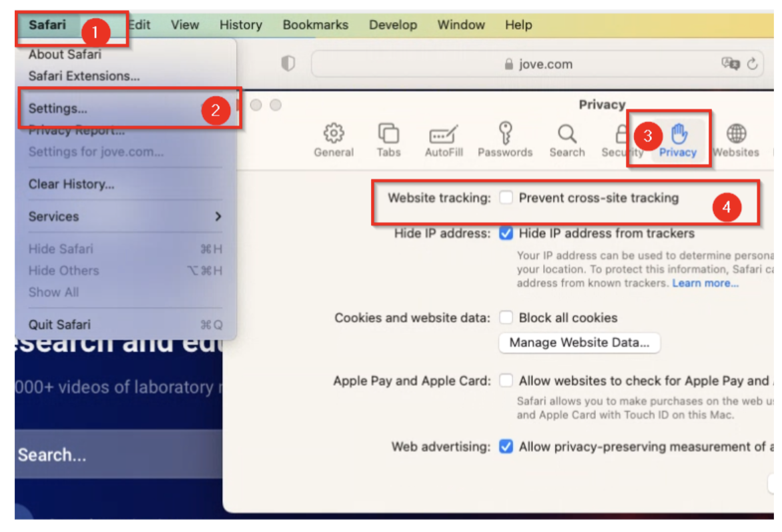Open the AutoFill settings pane
This screenshot has height=532, width=782.
(443, 140)
